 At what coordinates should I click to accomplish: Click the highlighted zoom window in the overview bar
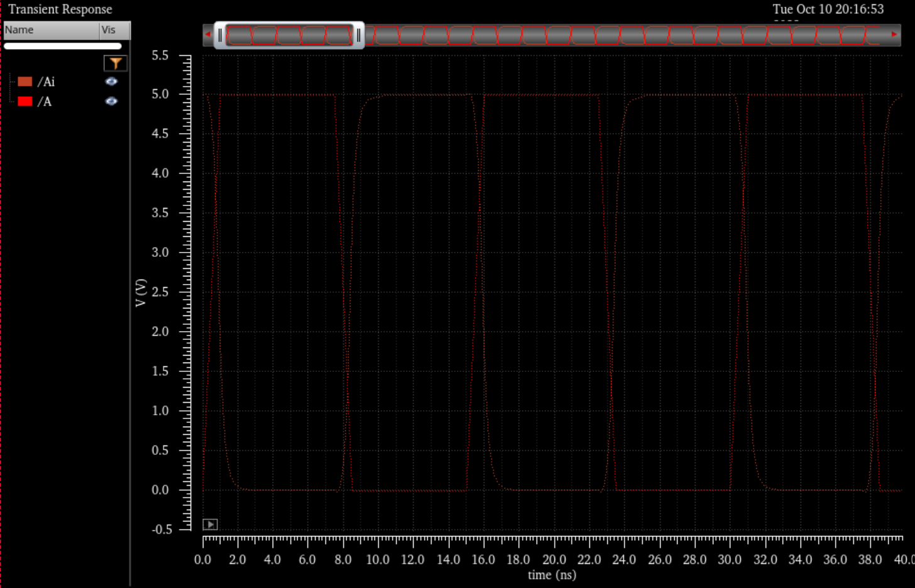coord(289,35)
